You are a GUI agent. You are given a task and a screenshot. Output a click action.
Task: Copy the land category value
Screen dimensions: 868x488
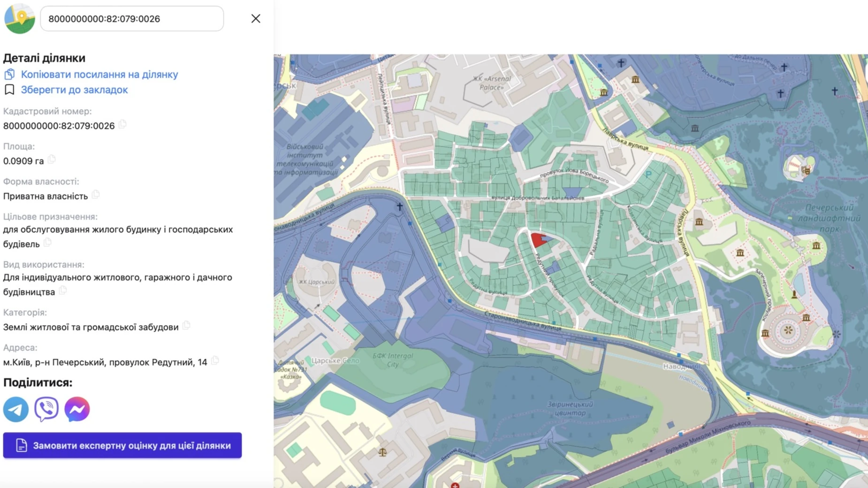(186, 326)
